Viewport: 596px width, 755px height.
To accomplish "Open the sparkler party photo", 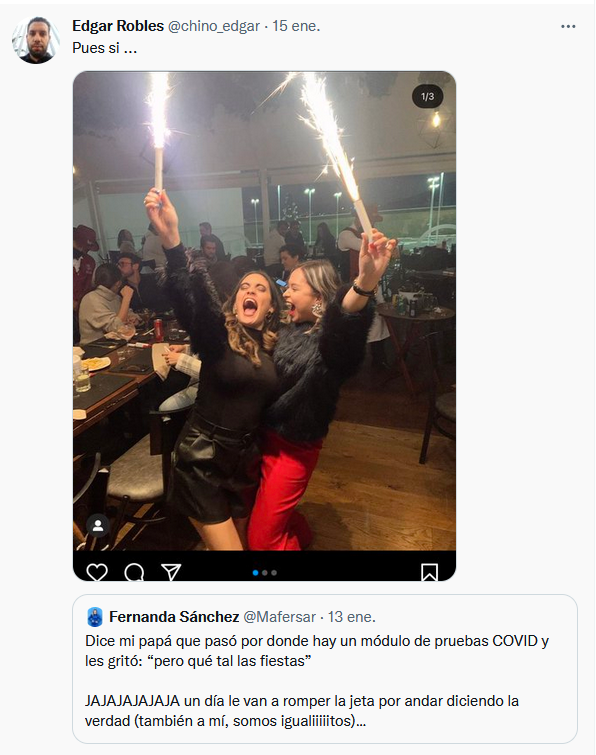I will click(264, 311).
